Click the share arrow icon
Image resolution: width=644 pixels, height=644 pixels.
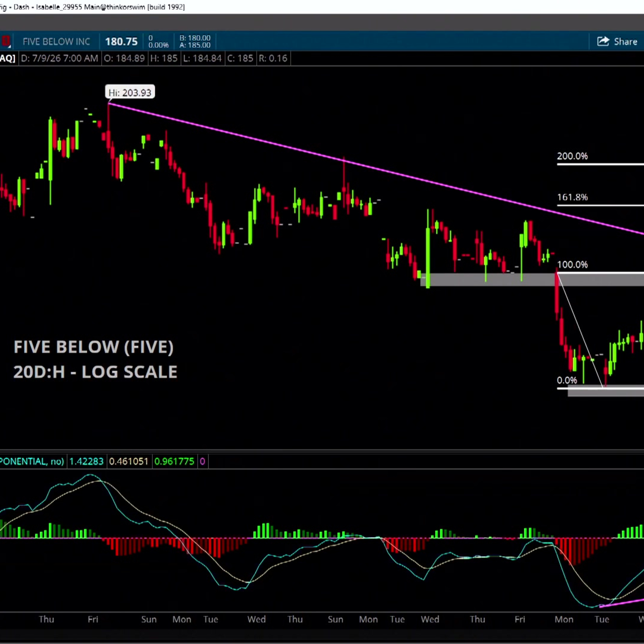tap(603, 41)
